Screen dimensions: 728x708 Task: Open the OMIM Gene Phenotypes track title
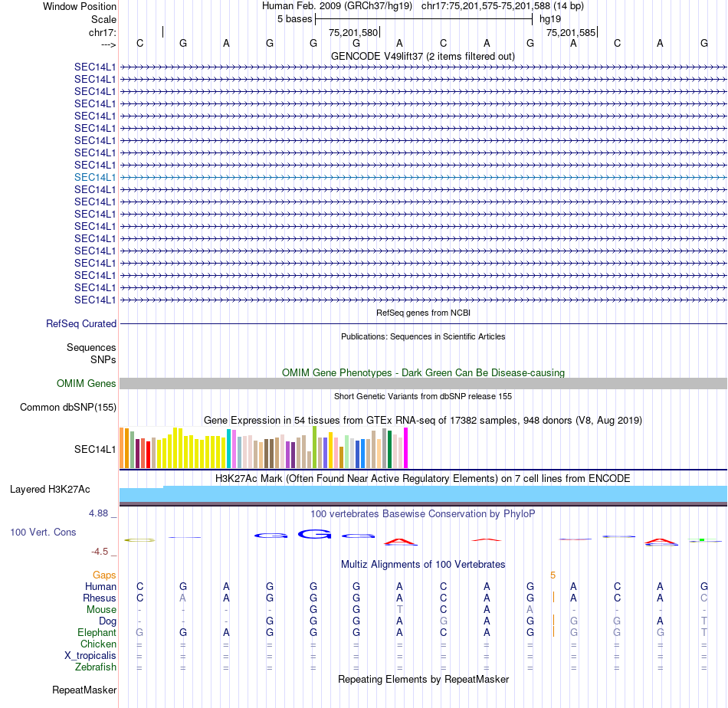(423, 373)
